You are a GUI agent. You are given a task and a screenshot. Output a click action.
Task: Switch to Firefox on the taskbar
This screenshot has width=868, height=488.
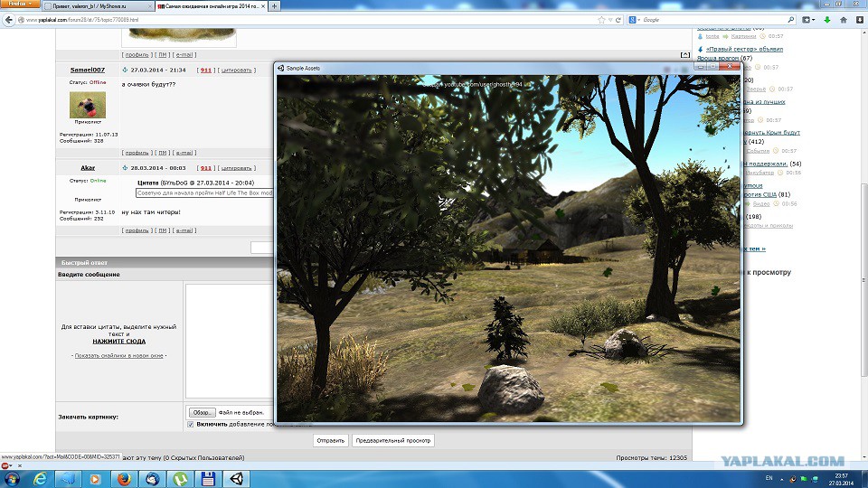124,479
